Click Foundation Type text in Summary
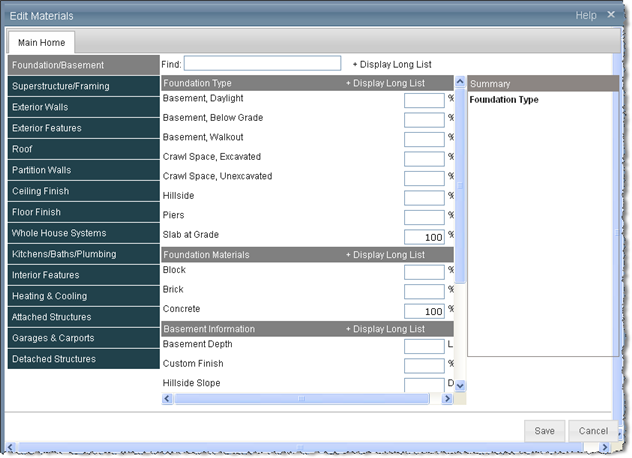 tap(504, 100)
